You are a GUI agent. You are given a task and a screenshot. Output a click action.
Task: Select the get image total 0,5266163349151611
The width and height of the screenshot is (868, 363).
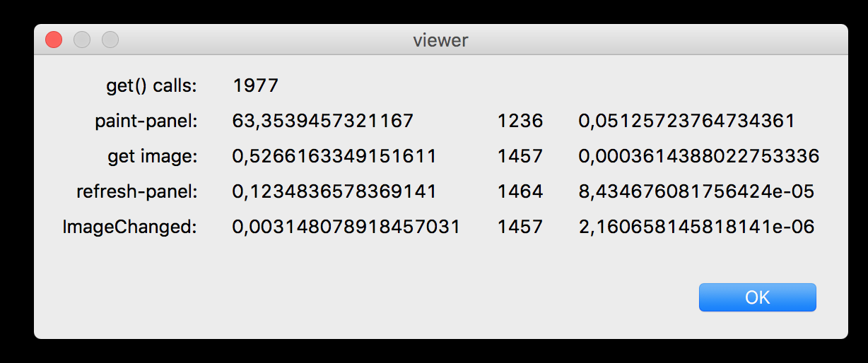(x=334, y=157)
